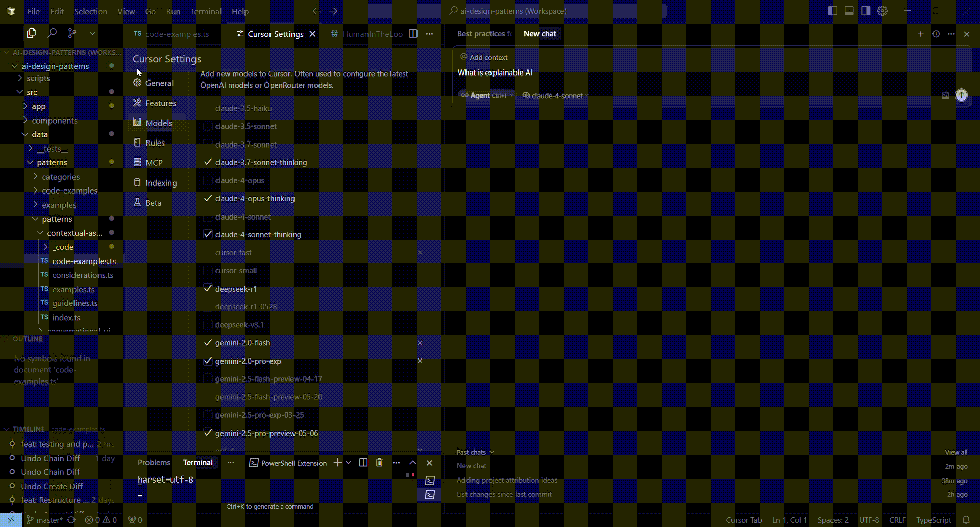Open Agent mode dropdown

pos(487,95)
